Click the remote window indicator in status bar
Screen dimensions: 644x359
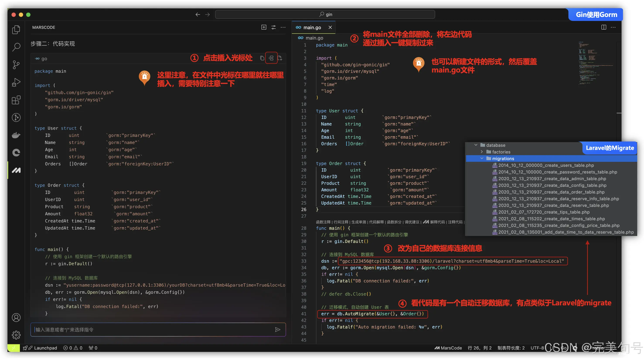pyautogui.click(x=14, y=348)
